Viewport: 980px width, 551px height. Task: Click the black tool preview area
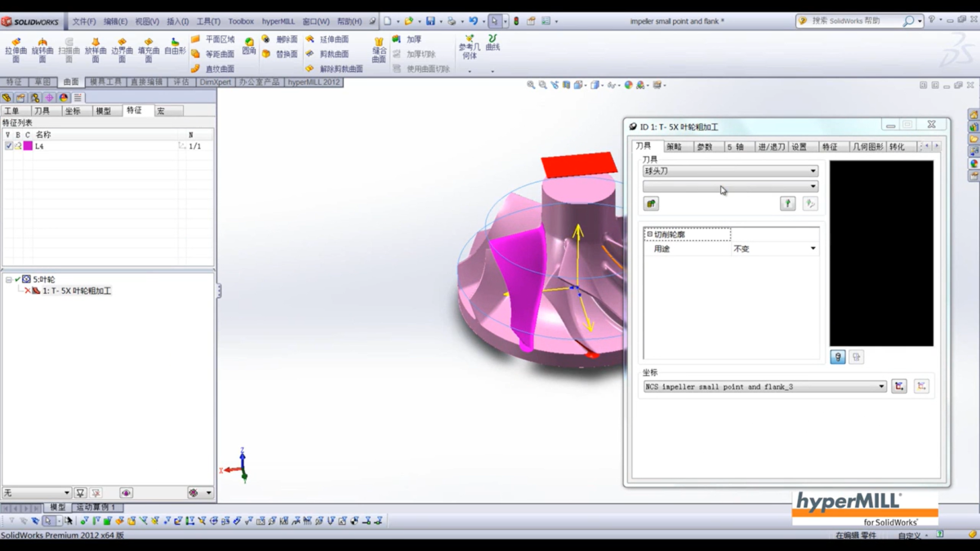pos(881,253)
